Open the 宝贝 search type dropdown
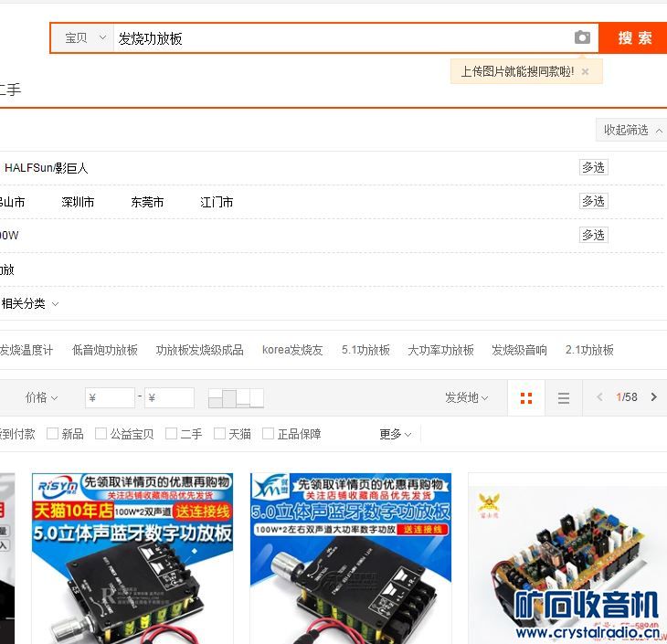 (83, 37)
